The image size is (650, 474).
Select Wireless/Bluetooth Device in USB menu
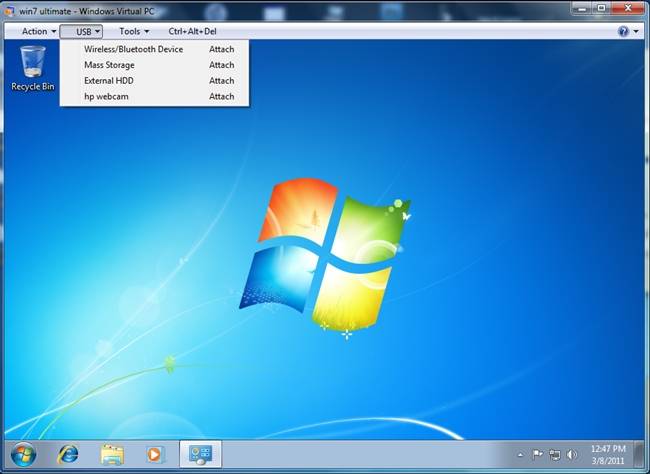click(x=133, y=49)
